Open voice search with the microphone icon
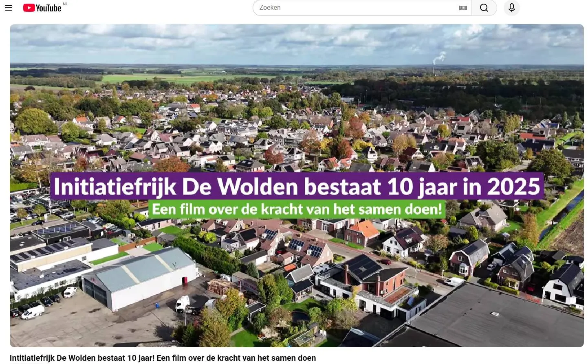 (512, 8)
